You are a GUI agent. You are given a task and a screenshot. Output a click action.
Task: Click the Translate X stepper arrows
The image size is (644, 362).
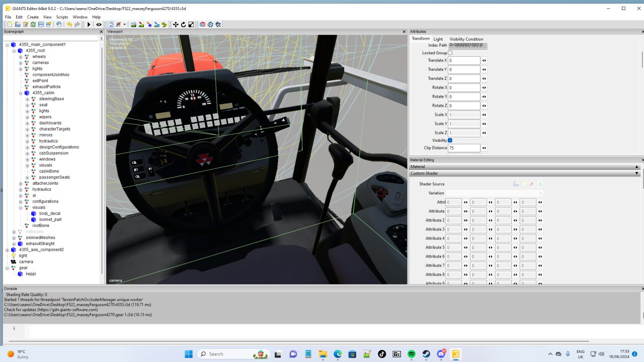484,60
